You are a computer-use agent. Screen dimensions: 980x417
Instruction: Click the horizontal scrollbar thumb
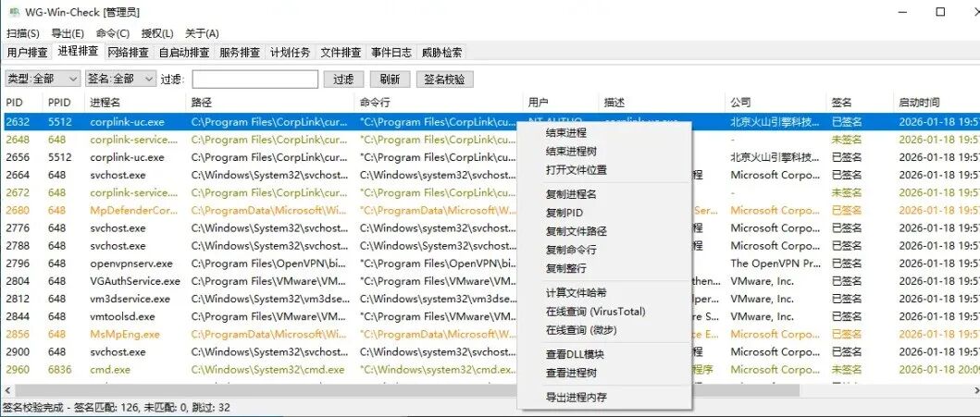(406, 390)
